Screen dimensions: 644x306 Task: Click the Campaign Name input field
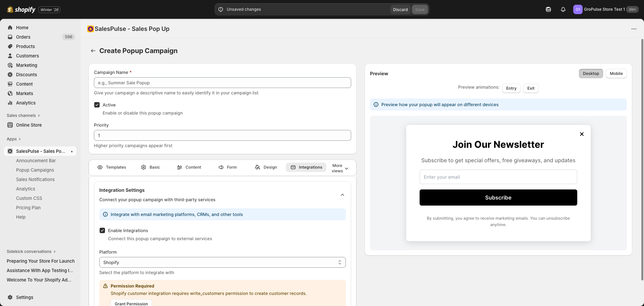point(222,82)
